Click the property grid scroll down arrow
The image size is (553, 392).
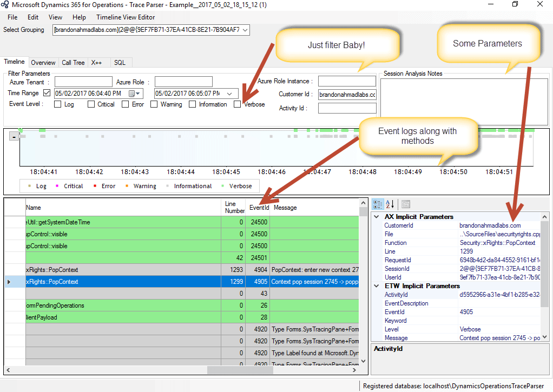(544, 337)
